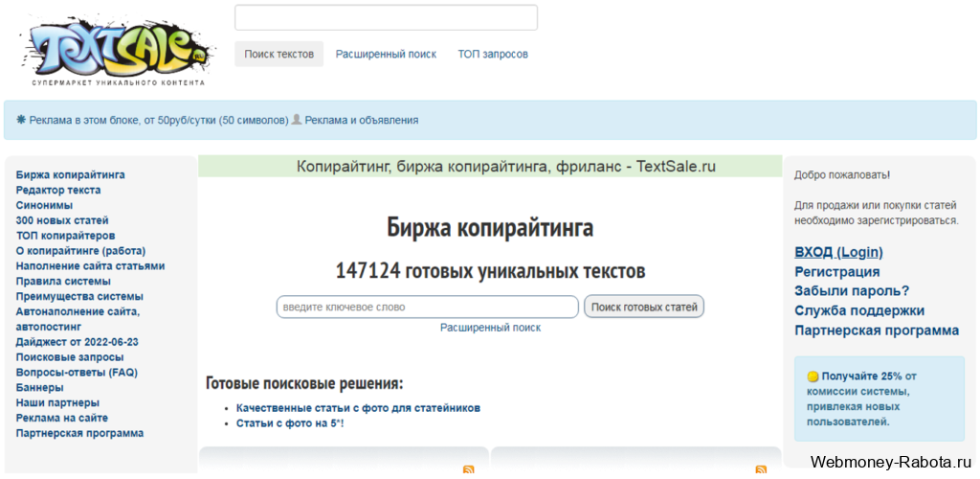Open Партнерская программа in right panel
The height and width of the screenshot is (479, 980).
coord(877,331)
